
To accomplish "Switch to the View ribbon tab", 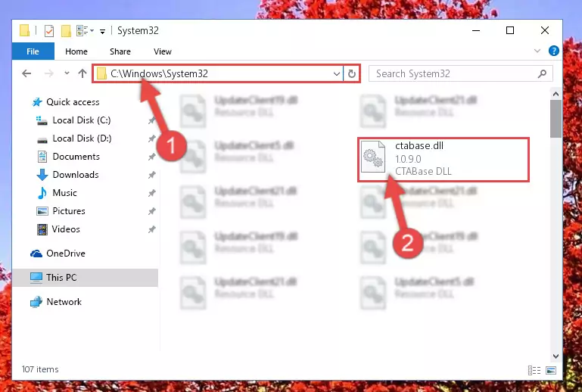I will [163, 51].
